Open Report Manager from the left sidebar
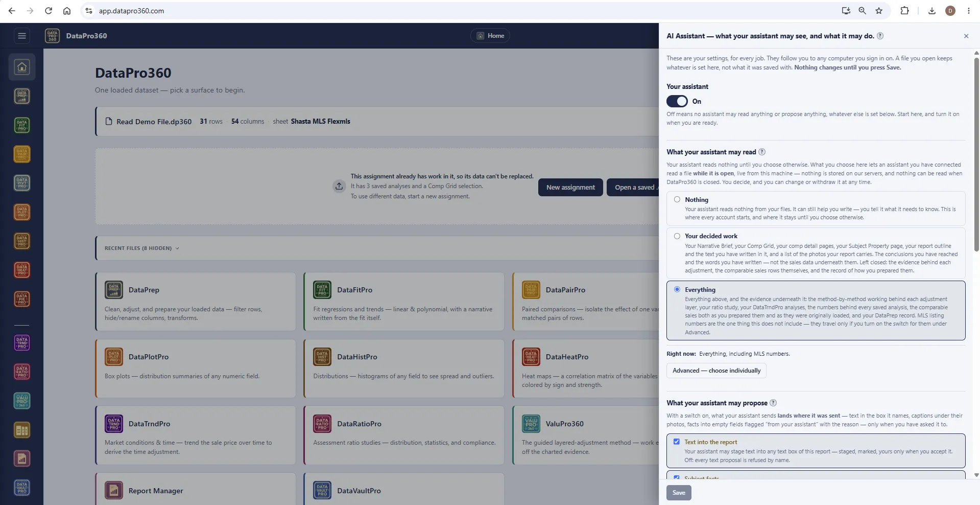This screenshot has width=980, height=505. point(22,459)
